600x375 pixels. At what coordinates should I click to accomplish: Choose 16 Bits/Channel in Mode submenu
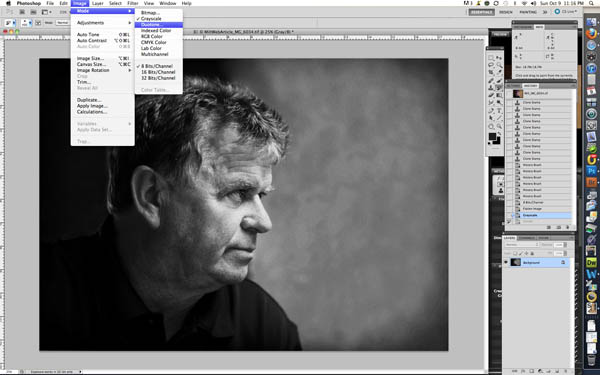pyautogui.click(x=158, y=72)
